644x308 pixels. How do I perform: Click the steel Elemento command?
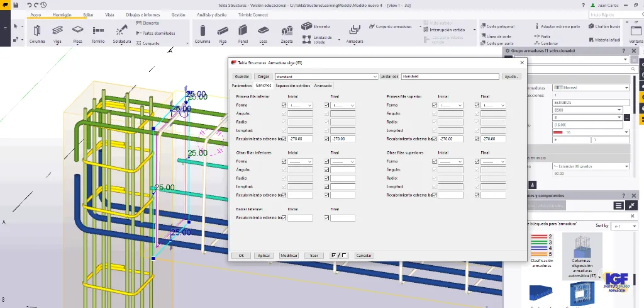click(x=147, y=23)
